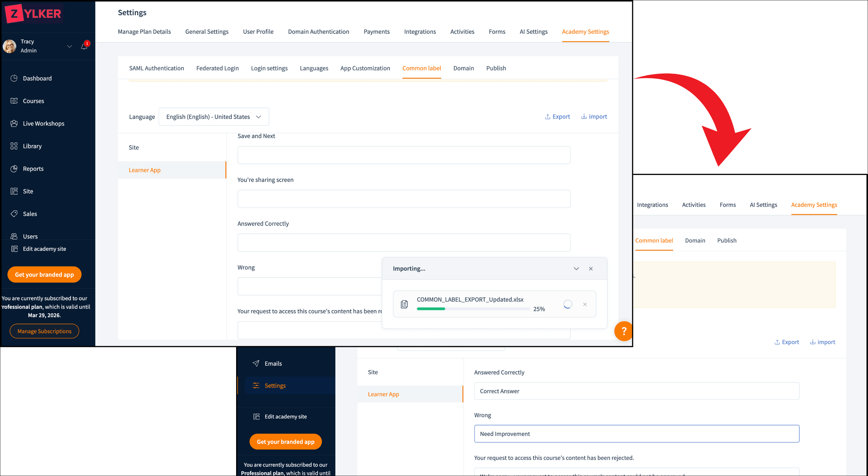Click the Manage Subscriptions button

tap(44, 331)
